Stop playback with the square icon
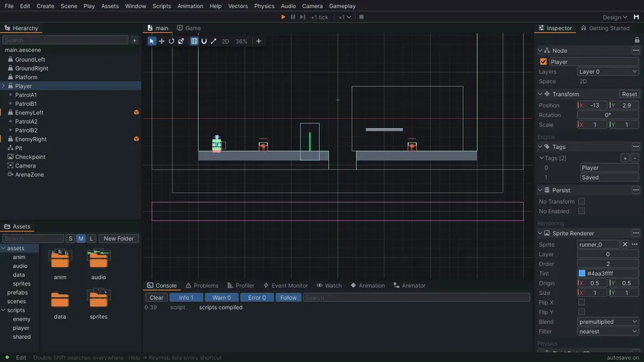 tap(362, 17)
